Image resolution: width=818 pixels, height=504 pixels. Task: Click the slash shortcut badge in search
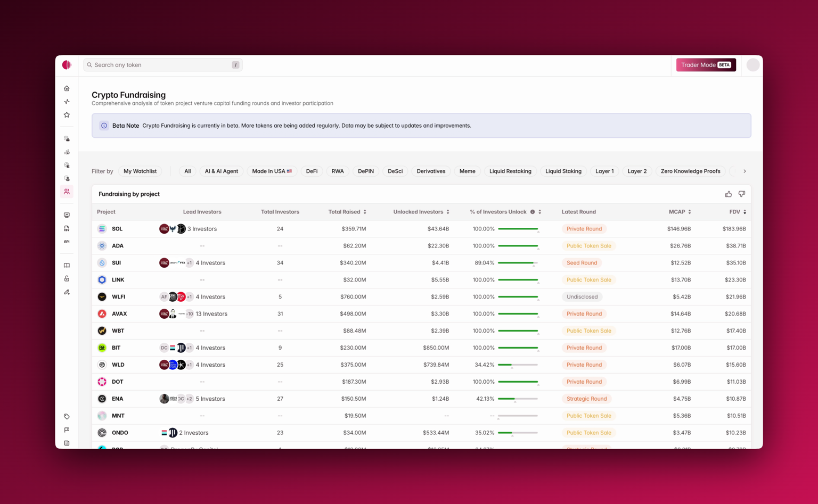(x=235, y=65)
